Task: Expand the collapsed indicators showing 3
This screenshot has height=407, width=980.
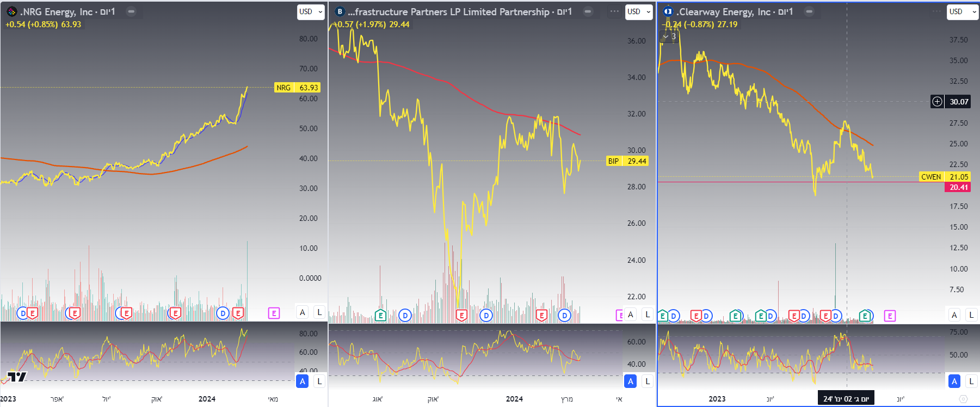Action: point(669,36)
